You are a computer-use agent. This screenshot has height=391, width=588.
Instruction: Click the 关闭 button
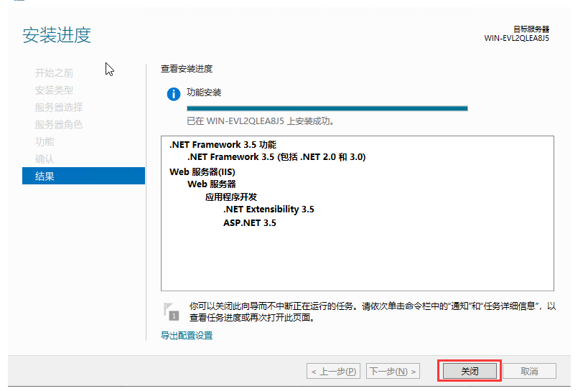[469, 371]
